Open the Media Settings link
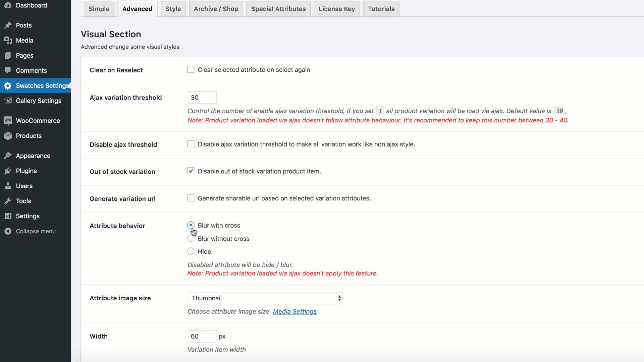644x362 pixels. point(294,311)
